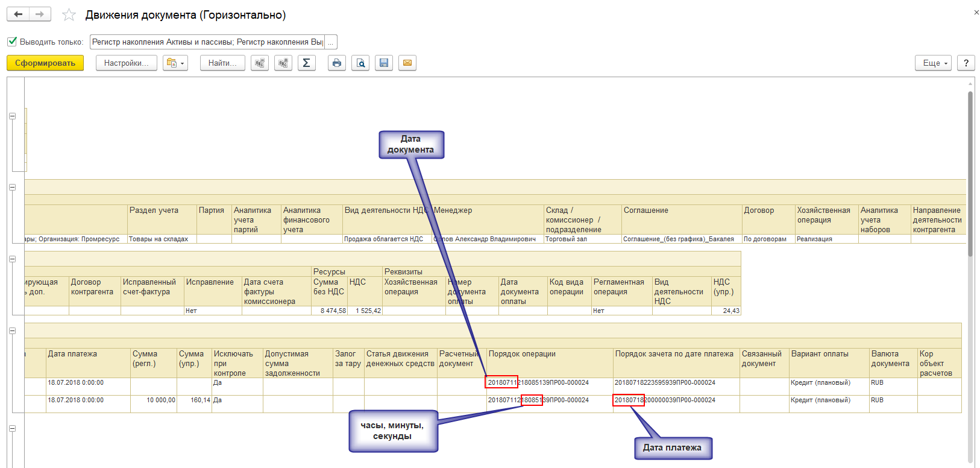Open report variants dropdown button
This screenshot has height=468, width=980.
[x=176, y=63]
